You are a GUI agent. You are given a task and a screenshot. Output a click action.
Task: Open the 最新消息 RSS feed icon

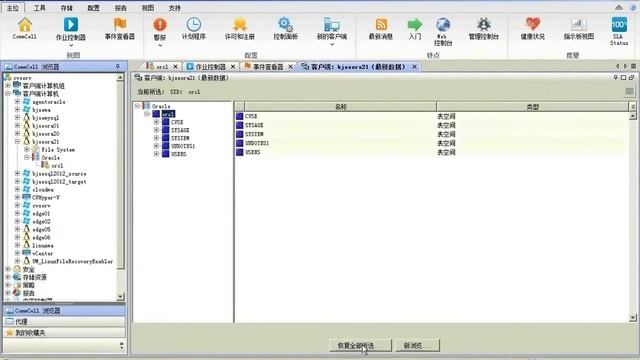click(x=381, y=24)
